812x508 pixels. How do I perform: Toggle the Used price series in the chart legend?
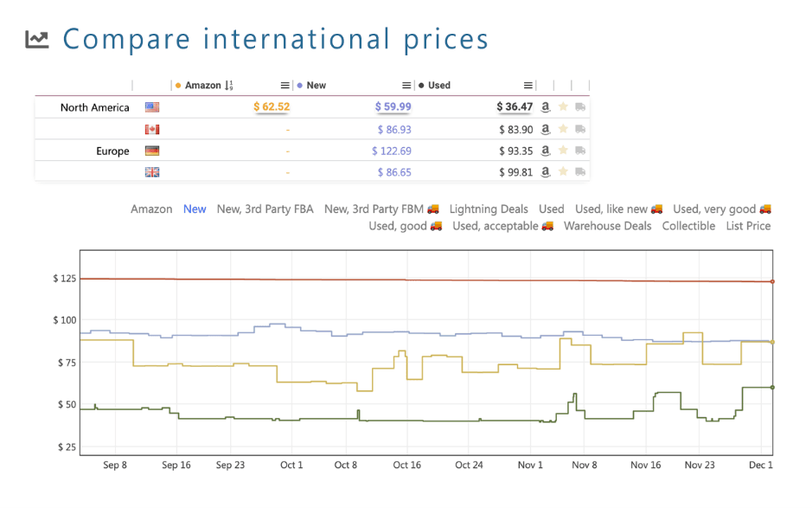(551, 209)
